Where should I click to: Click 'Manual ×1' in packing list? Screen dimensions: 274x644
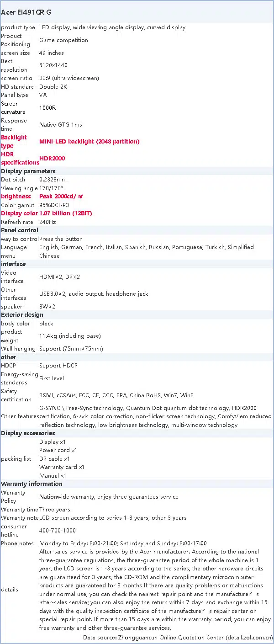point(53,476)
